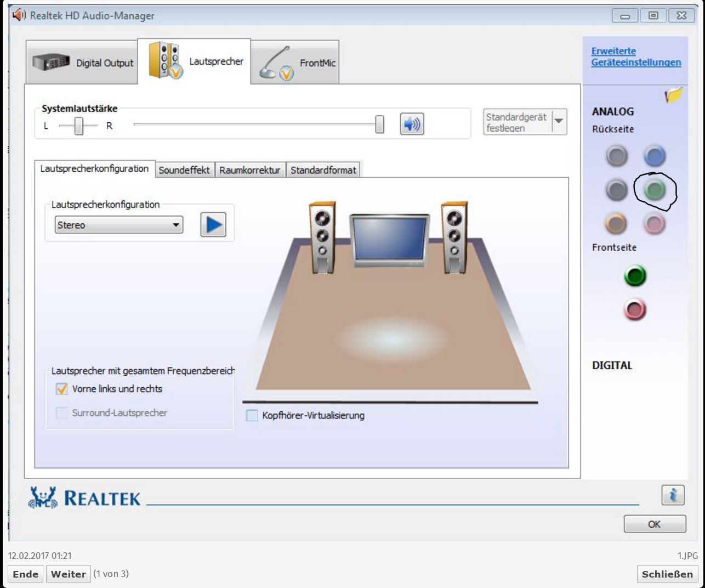
Task: Click the circled green rear audio jack
Action: tap(654, 190)
